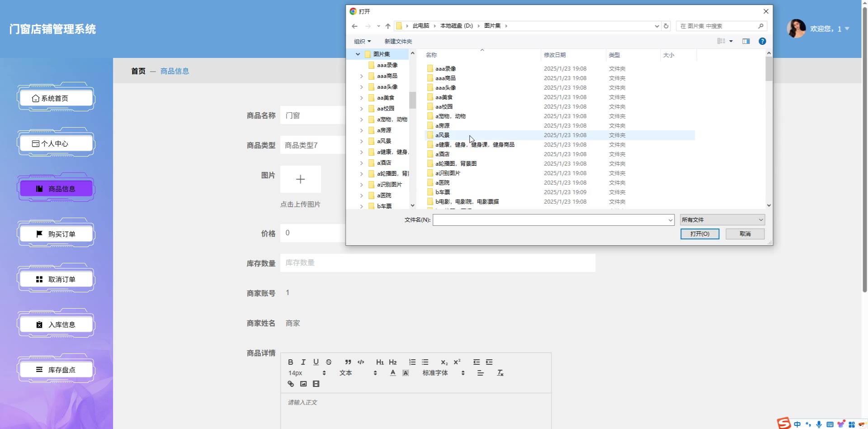The height and width of the screenshot is (429, 868).
Task: Open text alignment options in the editor
Action: (480, 373)
